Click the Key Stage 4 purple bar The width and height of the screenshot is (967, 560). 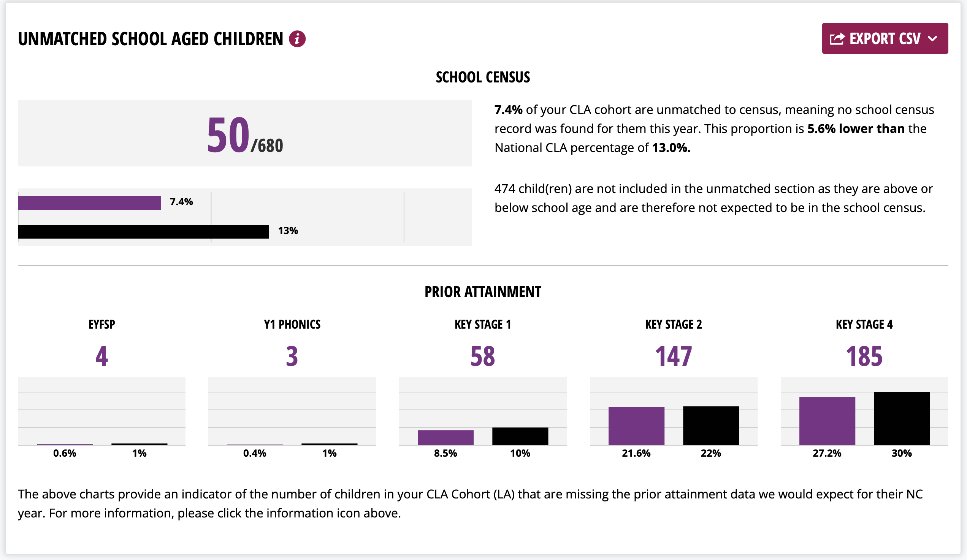[x=827, y=421]
